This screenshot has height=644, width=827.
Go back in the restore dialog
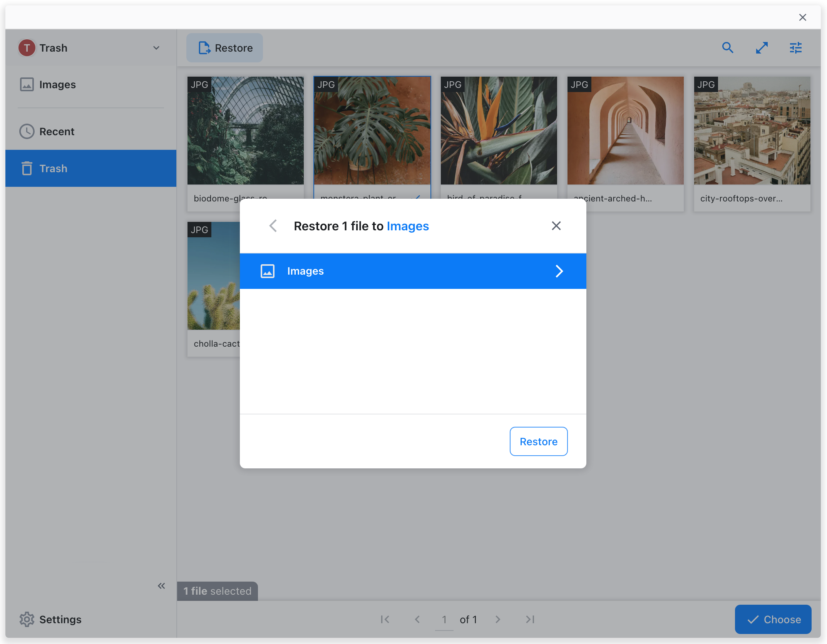pos(273,226)
